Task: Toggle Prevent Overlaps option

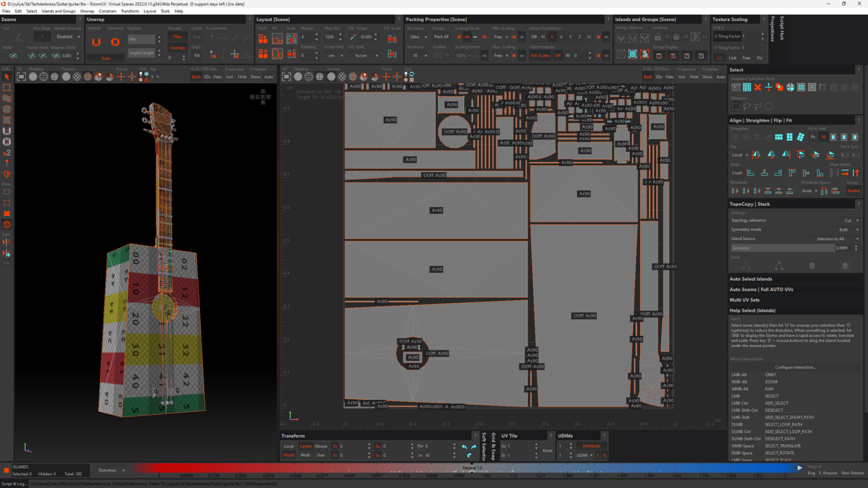Action: coord(177,48)
